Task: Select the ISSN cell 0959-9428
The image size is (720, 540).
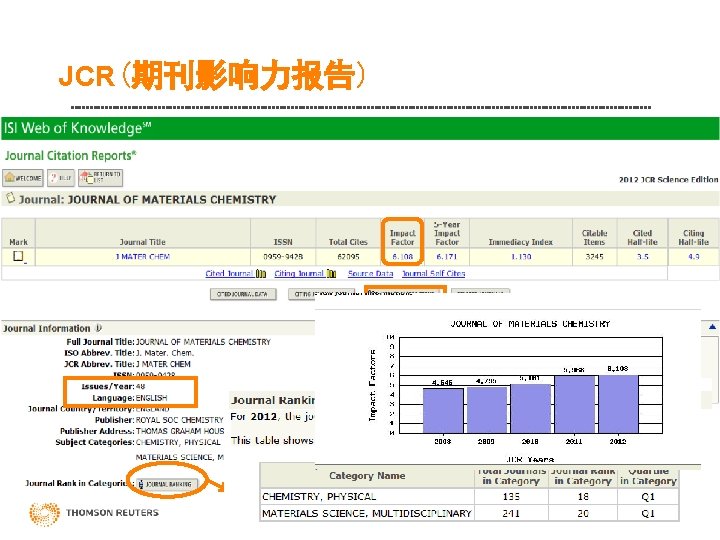Action: pos(283,257)
